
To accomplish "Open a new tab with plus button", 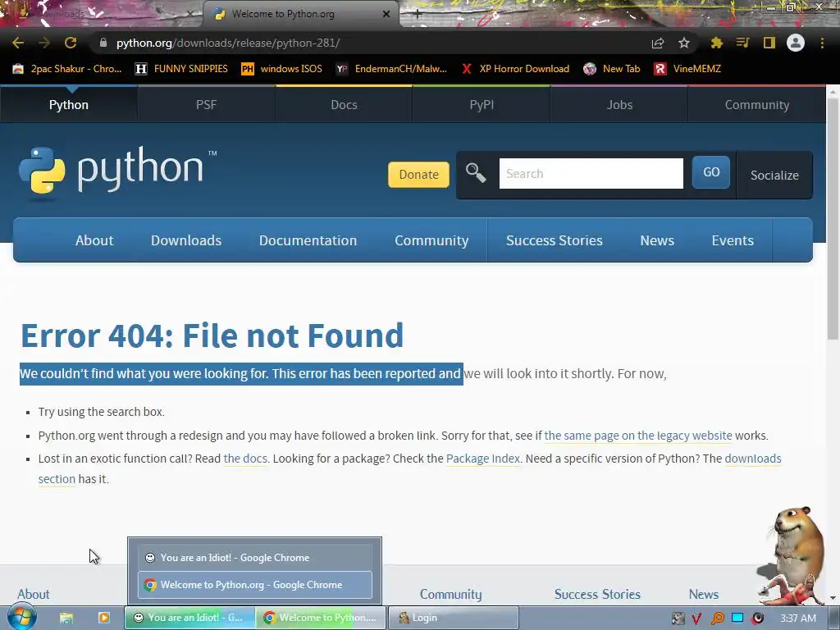I will point(418,15).
